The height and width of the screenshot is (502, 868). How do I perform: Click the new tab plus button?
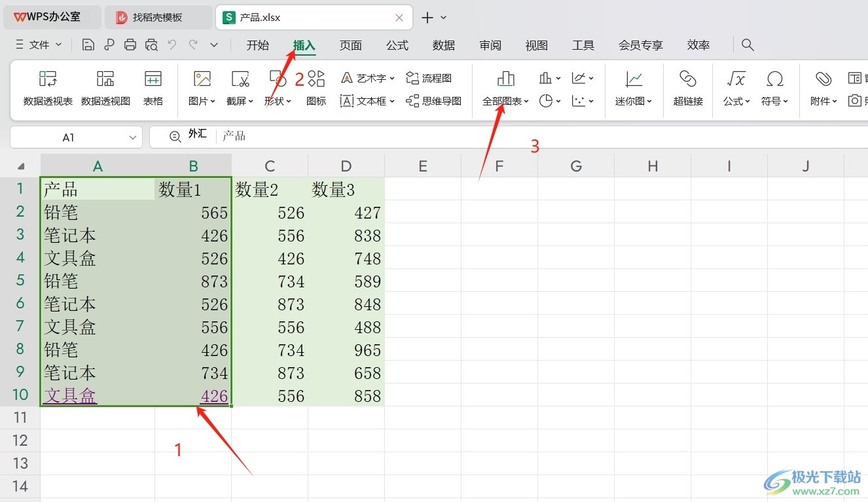(x=427, y=18)
